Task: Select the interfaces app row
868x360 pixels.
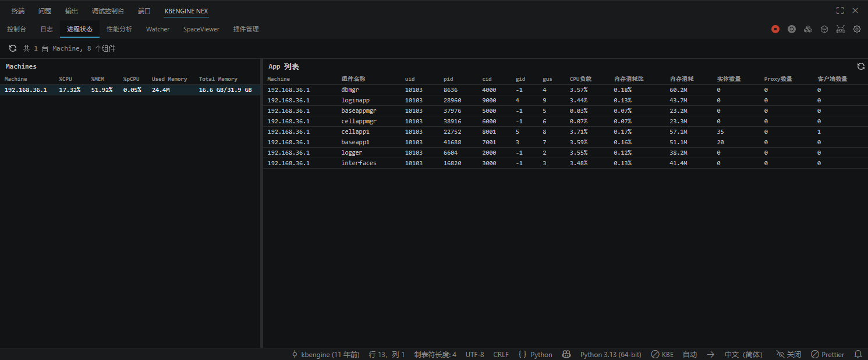Action: [565, 163]
